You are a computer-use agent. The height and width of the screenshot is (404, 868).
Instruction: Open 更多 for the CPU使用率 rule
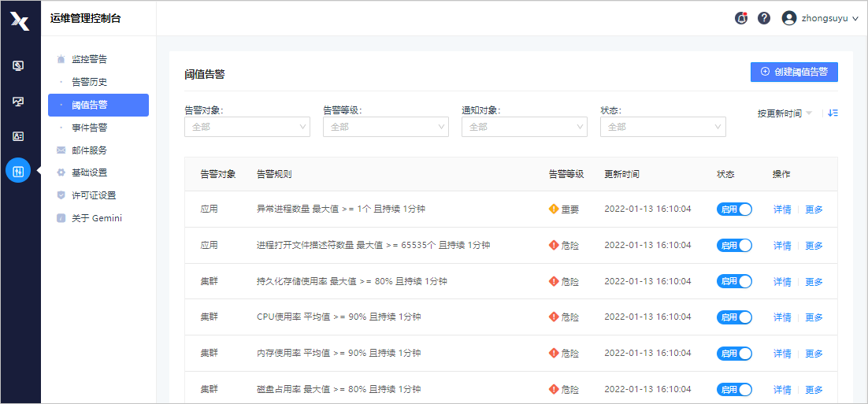[814, 317]
